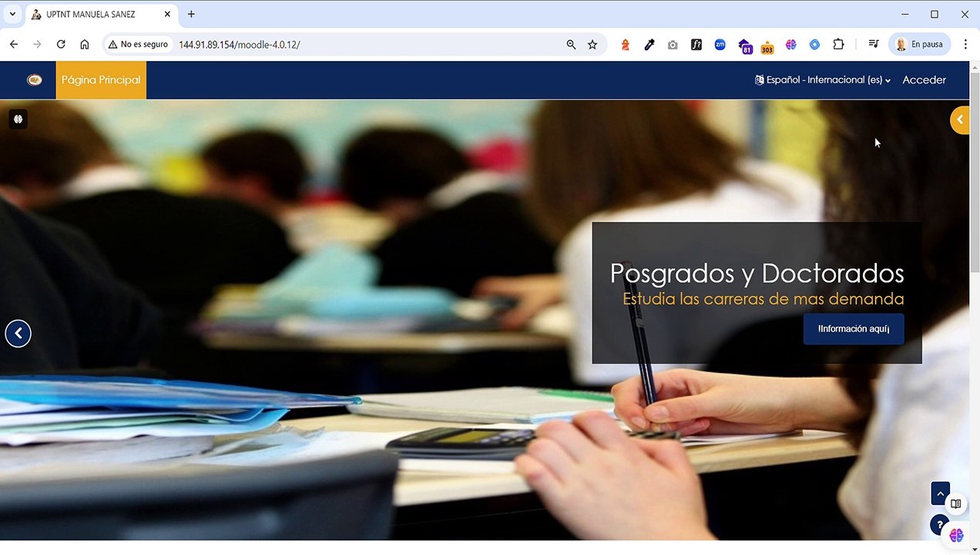The image size is (980, 555).
Task: Open the reading mode book icon
Action: pyautogui.click(x=956, y=504)
